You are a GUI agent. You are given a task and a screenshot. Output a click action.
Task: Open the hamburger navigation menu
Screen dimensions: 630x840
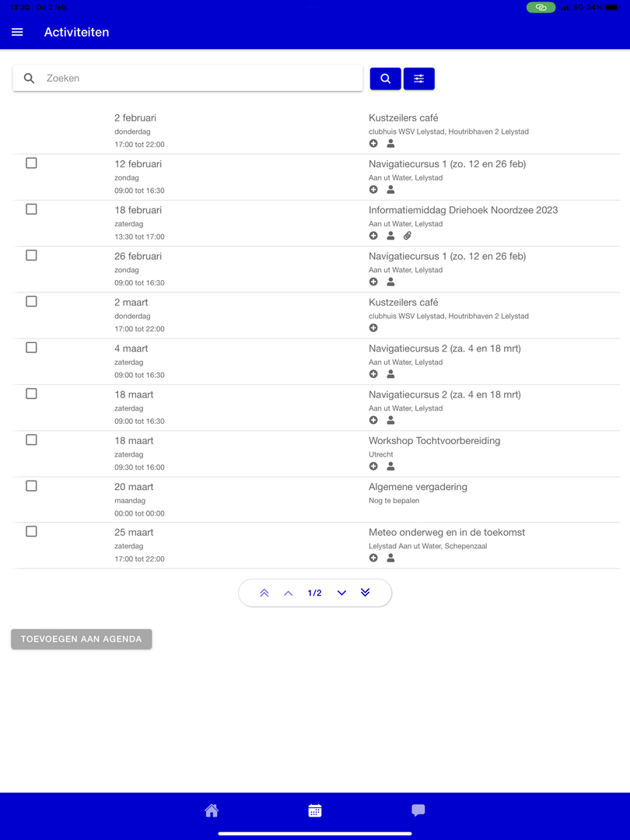tap(17, 32)
